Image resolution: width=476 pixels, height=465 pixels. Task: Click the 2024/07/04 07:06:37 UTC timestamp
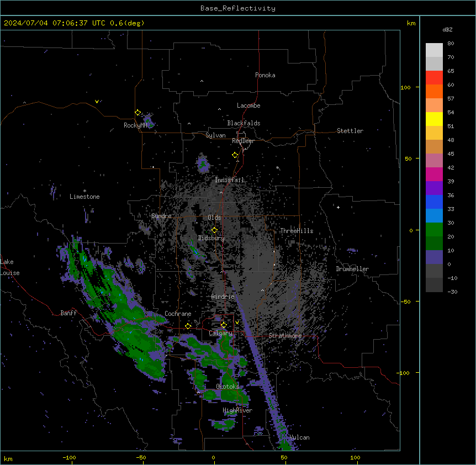[x=55, y=23]
